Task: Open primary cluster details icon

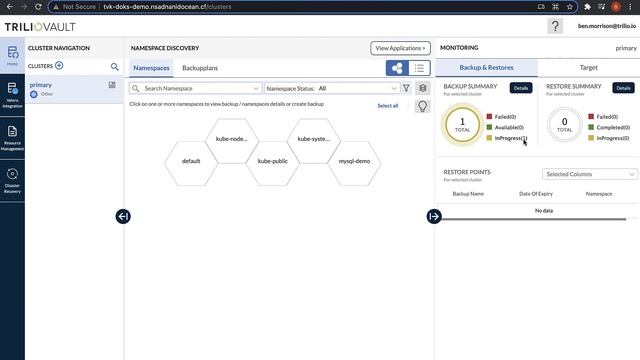Action: click(x=112, y=85)
